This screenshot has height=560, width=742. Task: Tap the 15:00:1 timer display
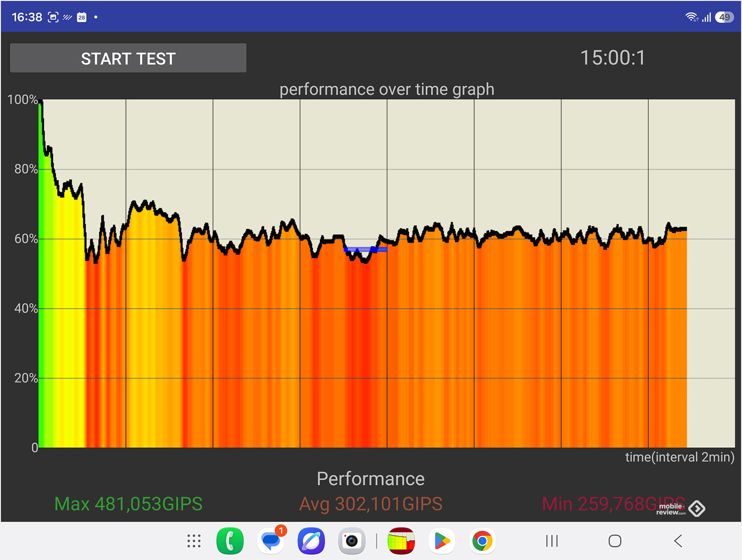[613, 58]
